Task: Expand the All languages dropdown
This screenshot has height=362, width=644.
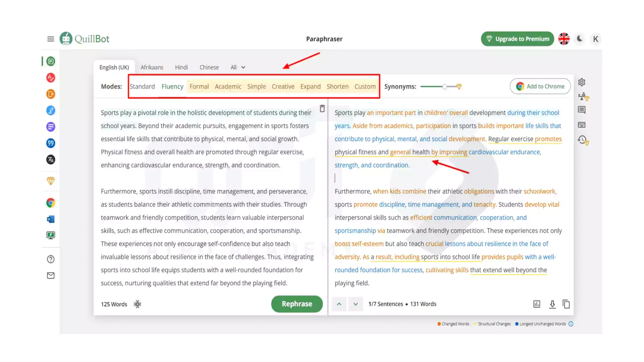Action: [x=238, y=67]
